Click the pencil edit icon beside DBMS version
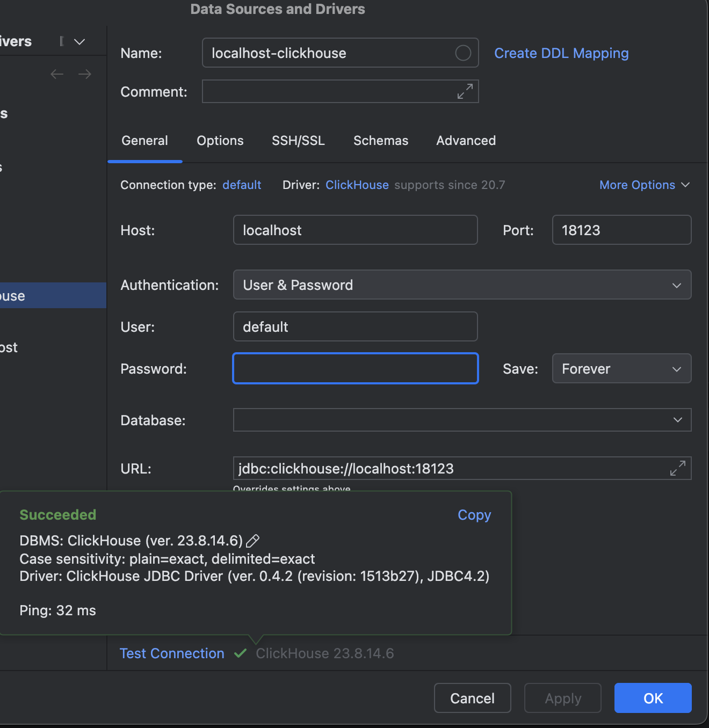The image size is (709, 728). click(x=252, y=541)
